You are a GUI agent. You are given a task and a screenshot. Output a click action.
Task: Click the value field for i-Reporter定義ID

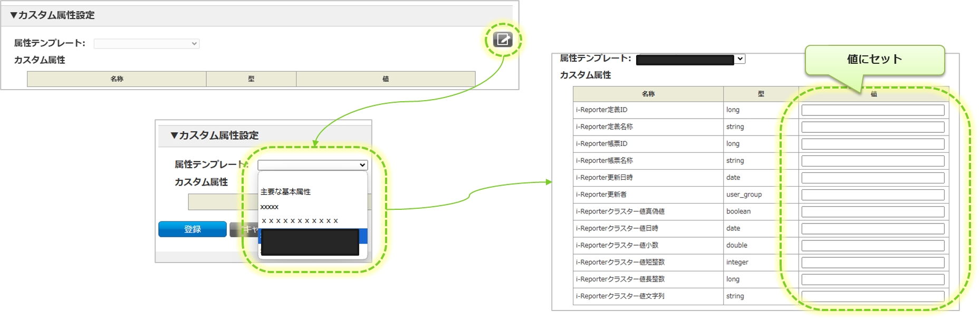tap(873, 110)
